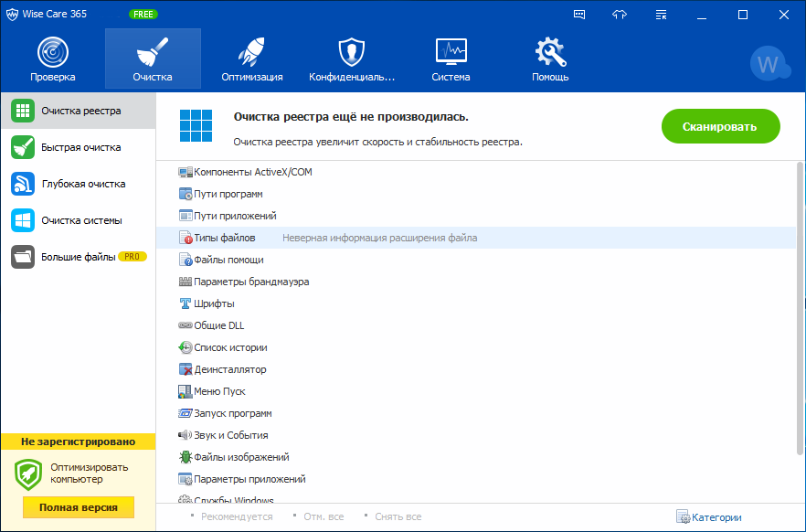This screenshot has width=806, height=532.
Task: Open Конфиденциальность shield icon
Action: pyautogui.click(x=352, y=52)
